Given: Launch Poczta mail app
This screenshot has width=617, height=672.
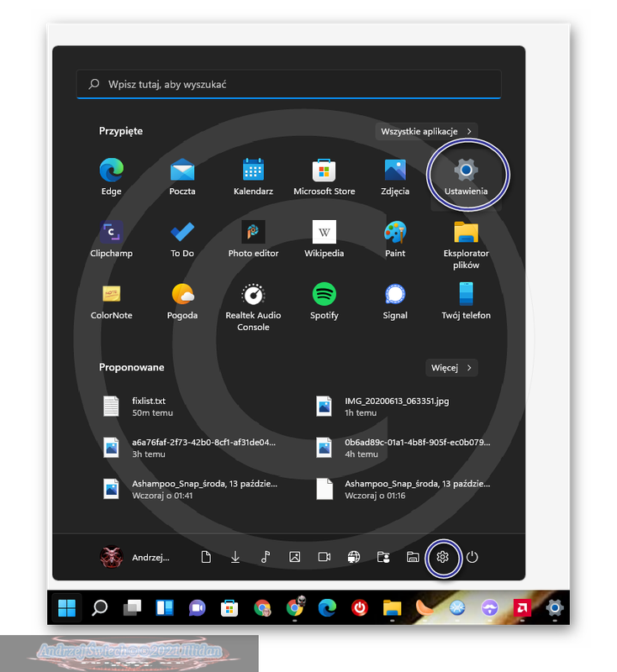Looking at the screenshot, I should tap(182, 176).
